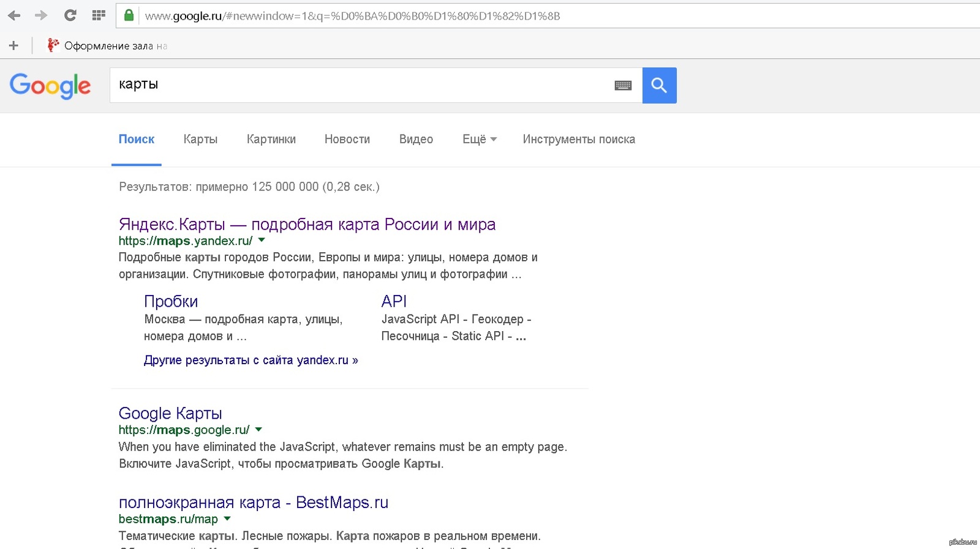This screenshot has height=549, width=980.
Task: Click the green padlock security icon
Action: [x=129, y=15]
